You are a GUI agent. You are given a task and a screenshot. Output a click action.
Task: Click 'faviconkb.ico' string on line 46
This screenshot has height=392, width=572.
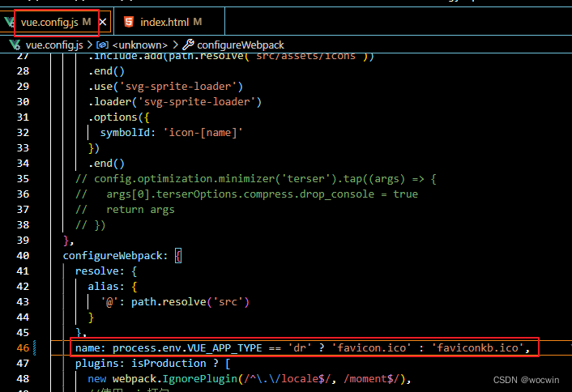click(x=478, y=348)
